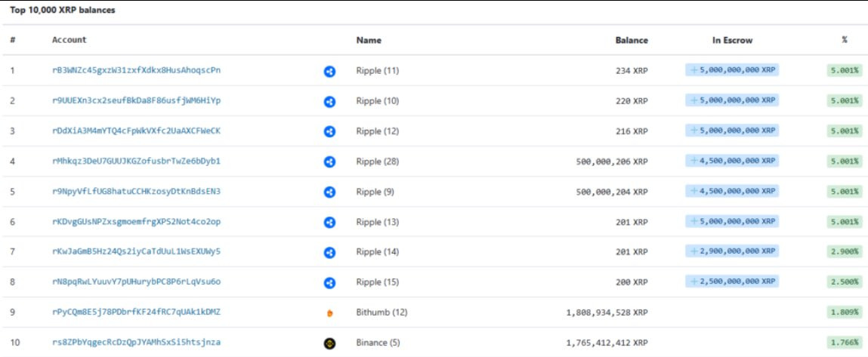Click the 216 XRP balance cell

(631, 131)
